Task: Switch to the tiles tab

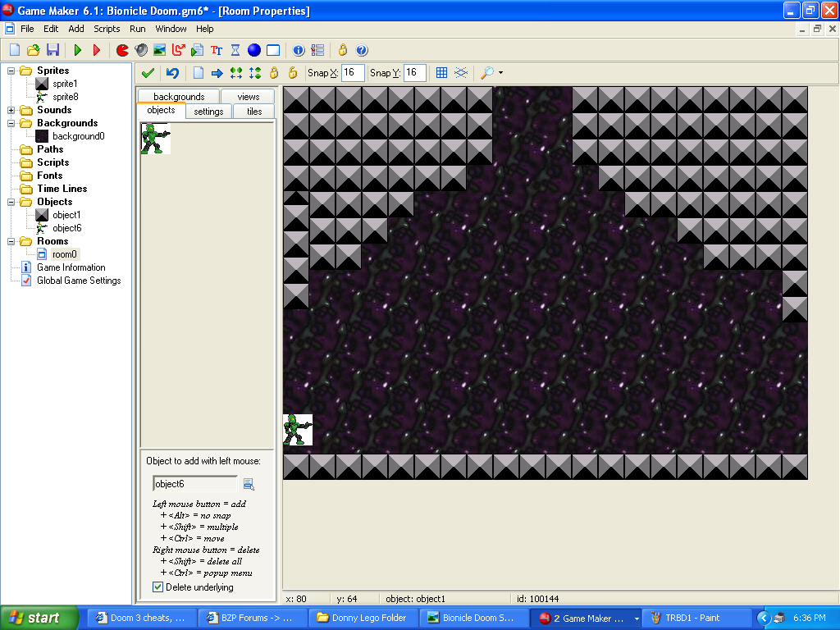Action: tap(254, 112)
